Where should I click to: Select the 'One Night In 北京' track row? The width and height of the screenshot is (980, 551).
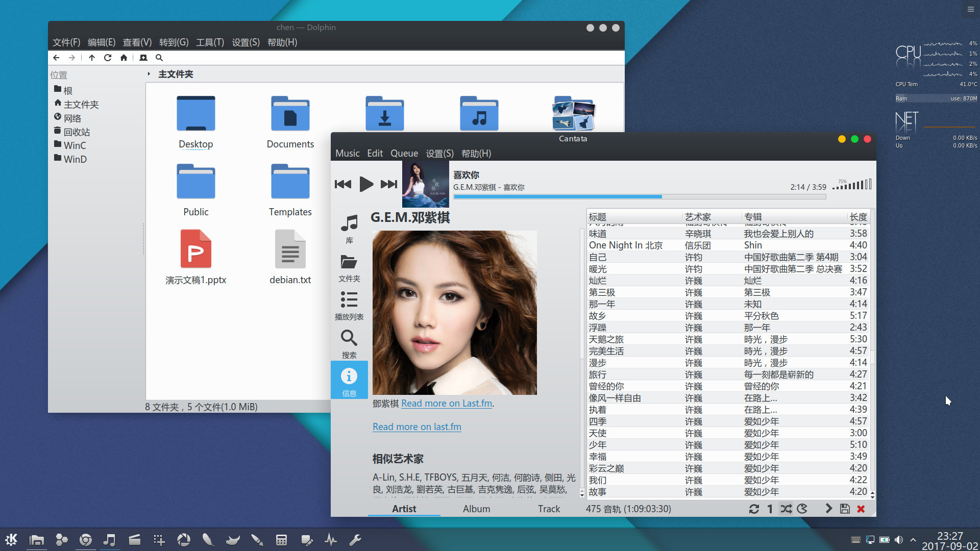click(728, 245)
